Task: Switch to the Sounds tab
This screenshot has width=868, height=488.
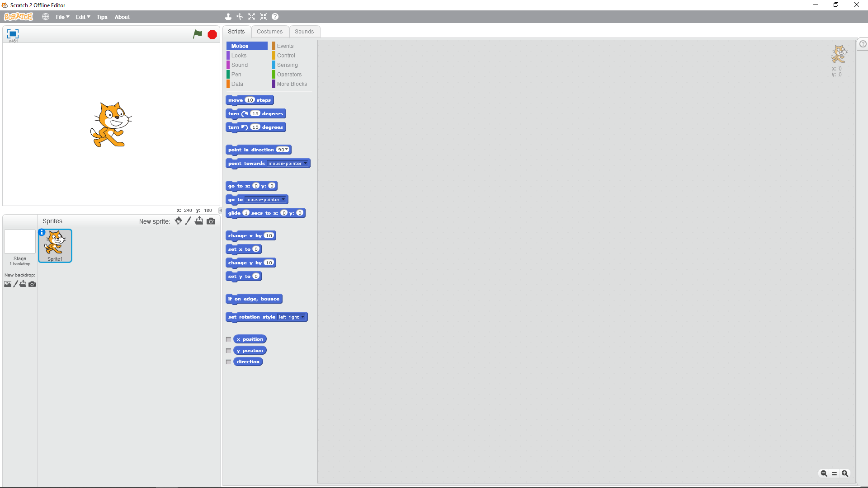Action: pos(304,32)
